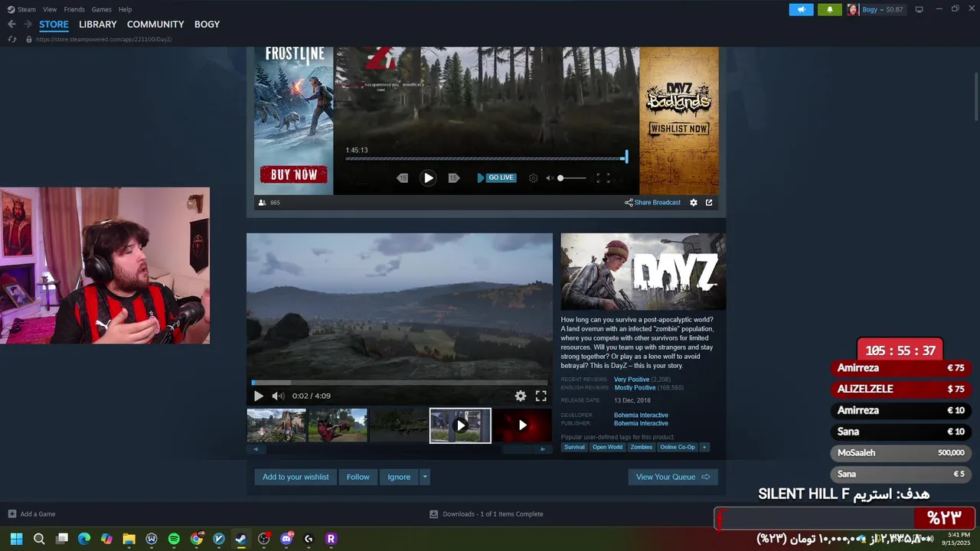Follow the DayZ game
This screenshot has height=551, width=980.
pyautogui.click(x=358, y=477)
